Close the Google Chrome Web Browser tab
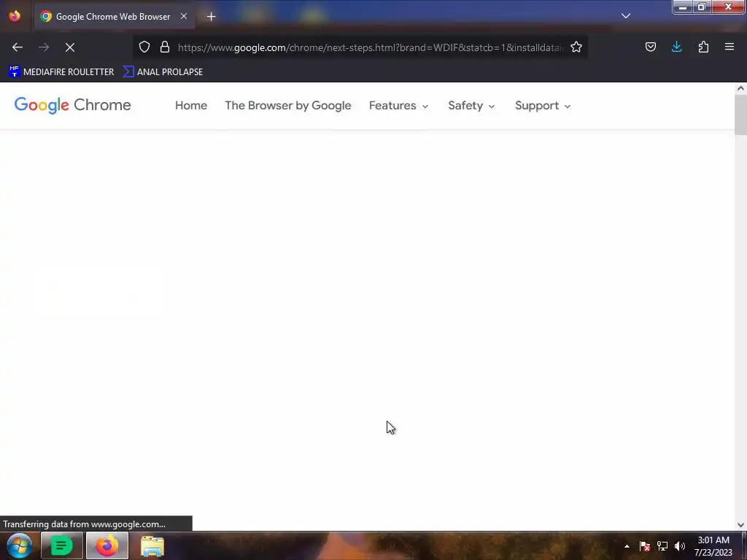 183,16
